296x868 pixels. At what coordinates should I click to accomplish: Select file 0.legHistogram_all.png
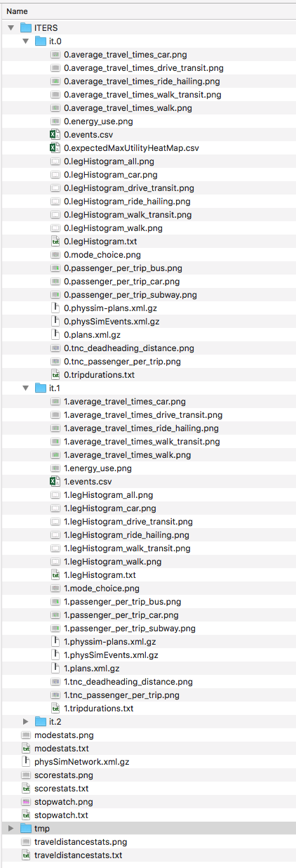[x=109, y=162]
